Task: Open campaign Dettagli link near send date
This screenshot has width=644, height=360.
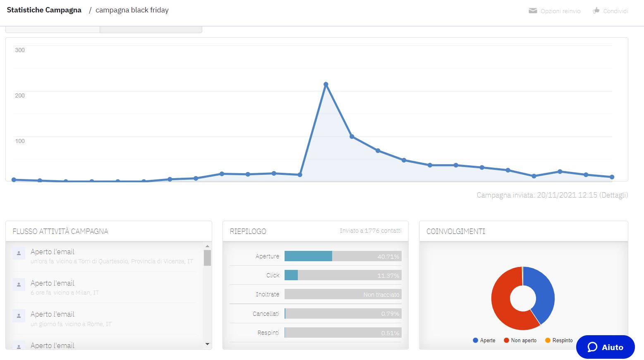Action: (x=613, y=195)
